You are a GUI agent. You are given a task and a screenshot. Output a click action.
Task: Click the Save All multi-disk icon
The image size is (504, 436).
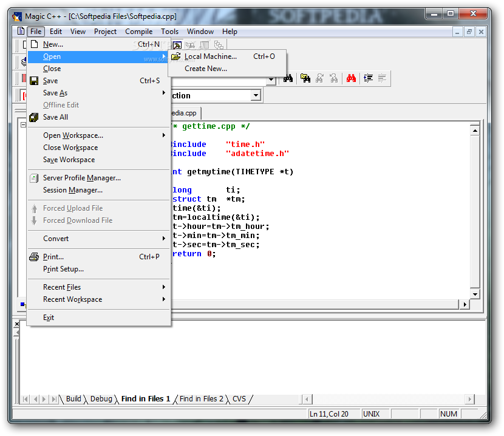[34, 117]
